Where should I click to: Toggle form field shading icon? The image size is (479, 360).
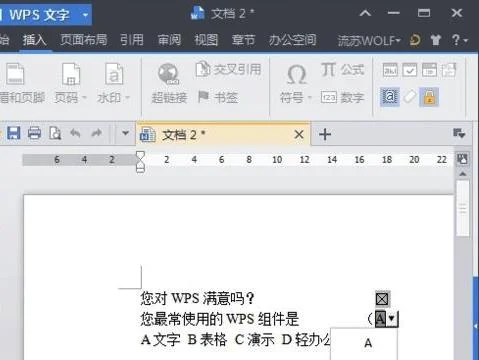[390, 97]
